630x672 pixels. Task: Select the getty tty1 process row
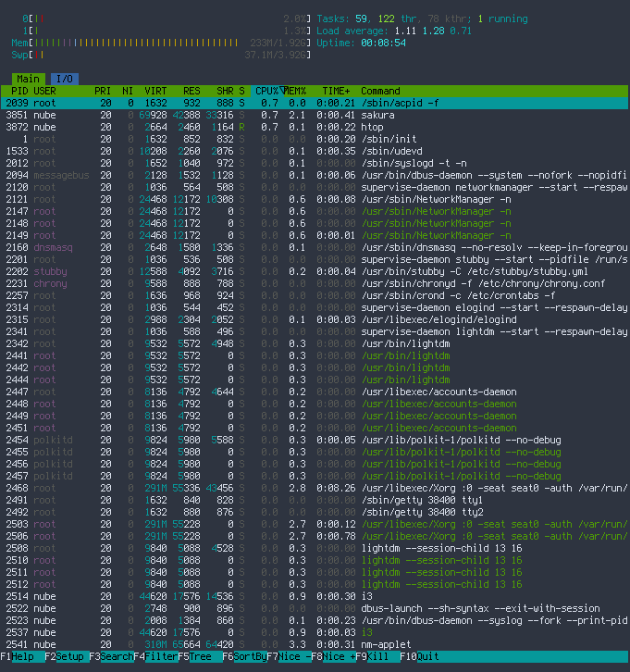315,500
